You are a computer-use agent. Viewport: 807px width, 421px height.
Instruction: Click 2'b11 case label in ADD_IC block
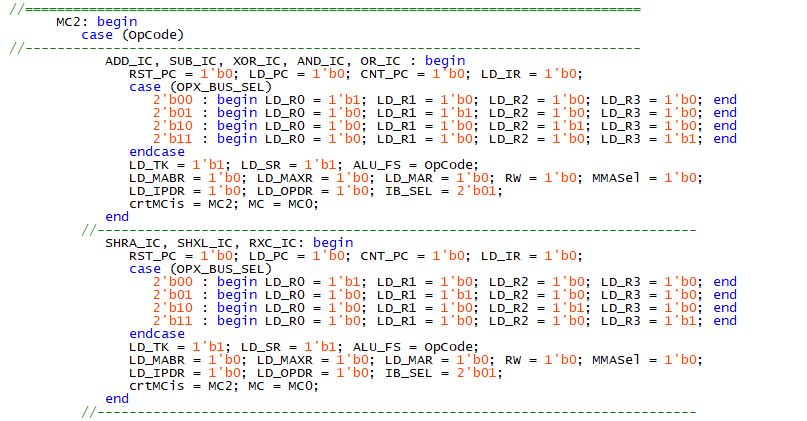173,139
